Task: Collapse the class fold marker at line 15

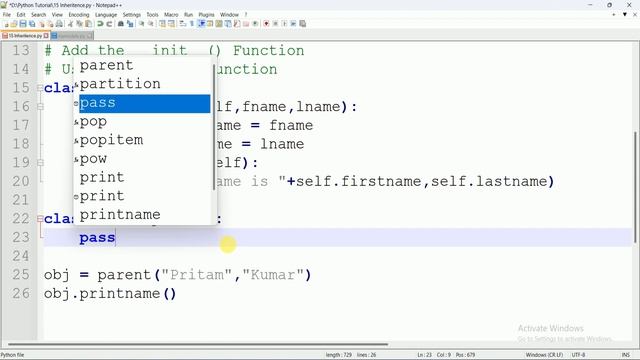Action: [x=40, y=88]
